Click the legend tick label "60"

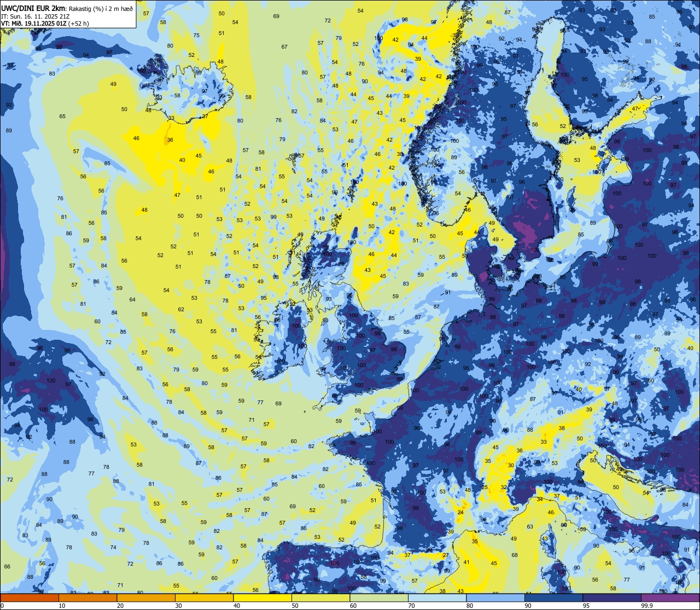coord(353,606)
